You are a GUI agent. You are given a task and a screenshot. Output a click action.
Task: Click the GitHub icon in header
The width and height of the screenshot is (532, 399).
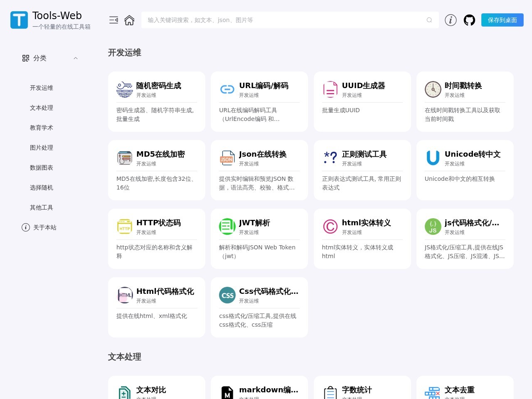(x=469, y=20)
